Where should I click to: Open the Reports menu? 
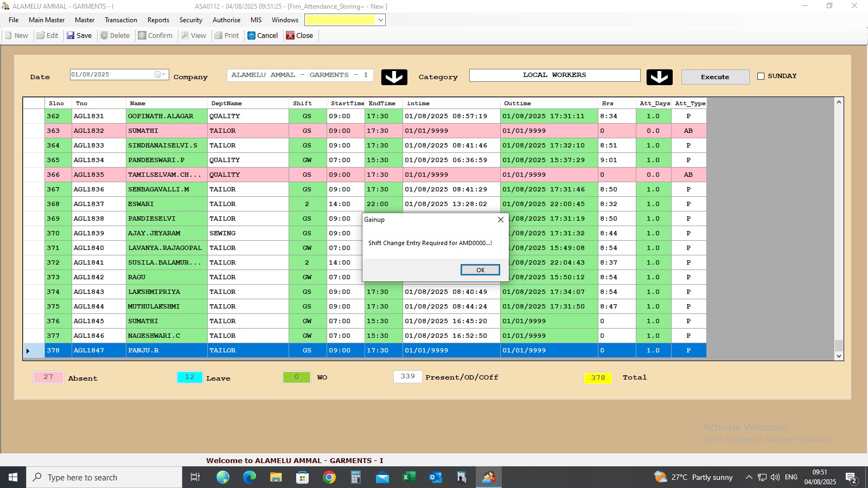158,20
